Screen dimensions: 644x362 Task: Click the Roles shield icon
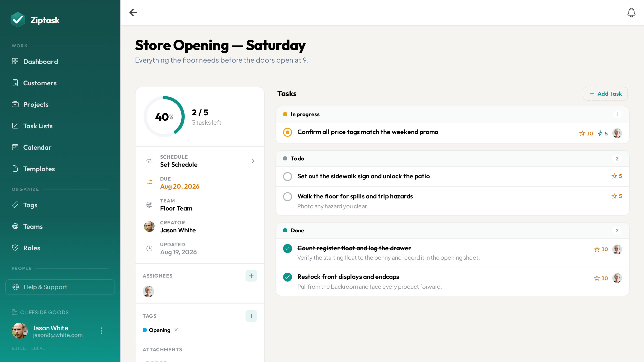coord(15,248)
